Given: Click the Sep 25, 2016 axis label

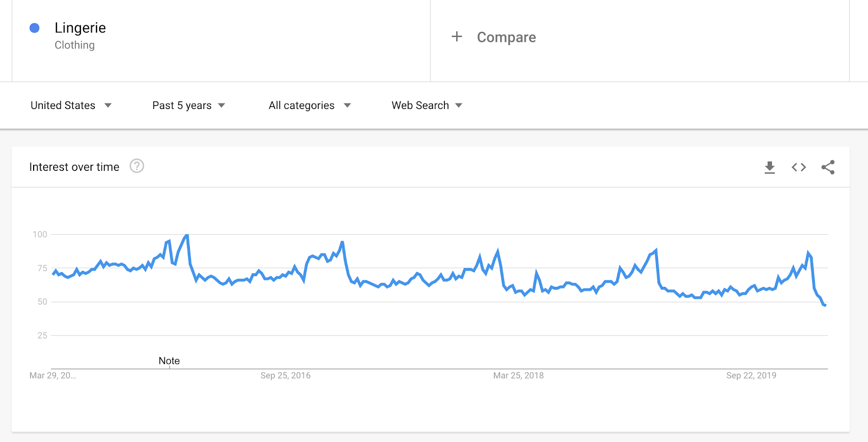Looking at the screenshot, I should pos(285,375).
